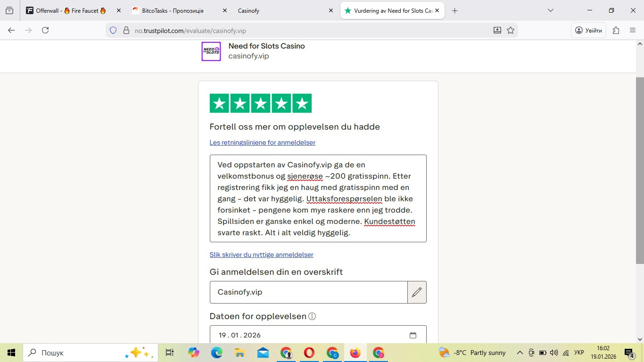The height and width of the screenshot is (362, 644).
Task: Open the volume control in tray
Action: coord(554,353)
